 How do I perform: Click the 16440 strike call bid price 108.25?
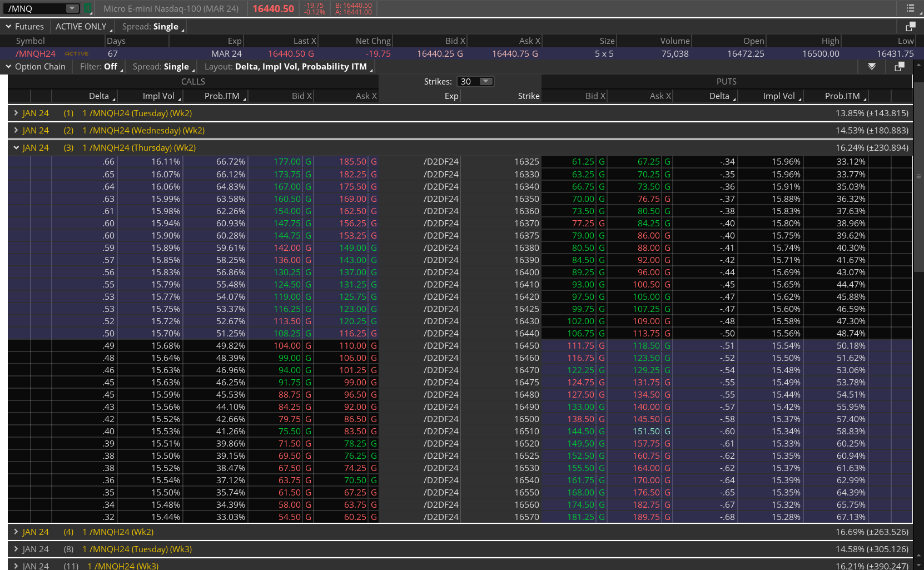(287, 334)
